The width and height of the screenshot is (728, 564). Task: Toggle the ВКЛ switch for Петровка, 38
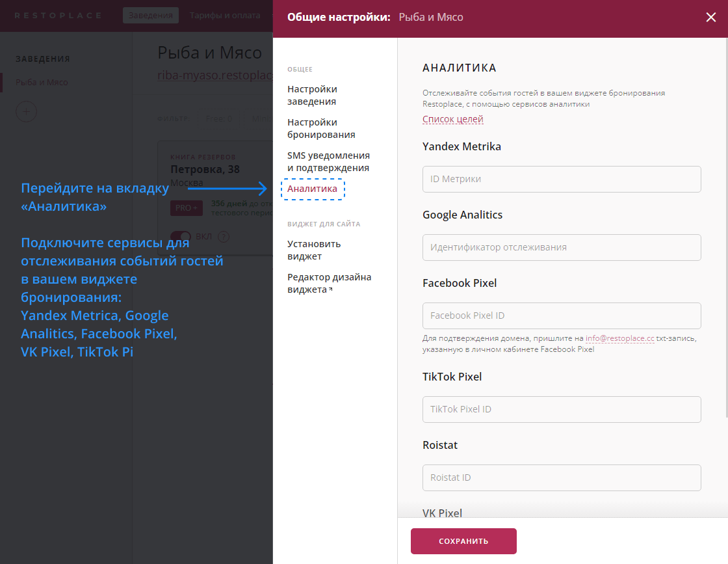[181, 237]
